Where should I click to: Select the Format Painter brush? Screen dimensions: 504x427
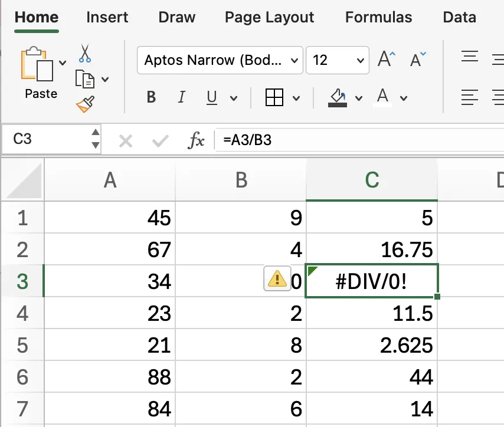85,104
